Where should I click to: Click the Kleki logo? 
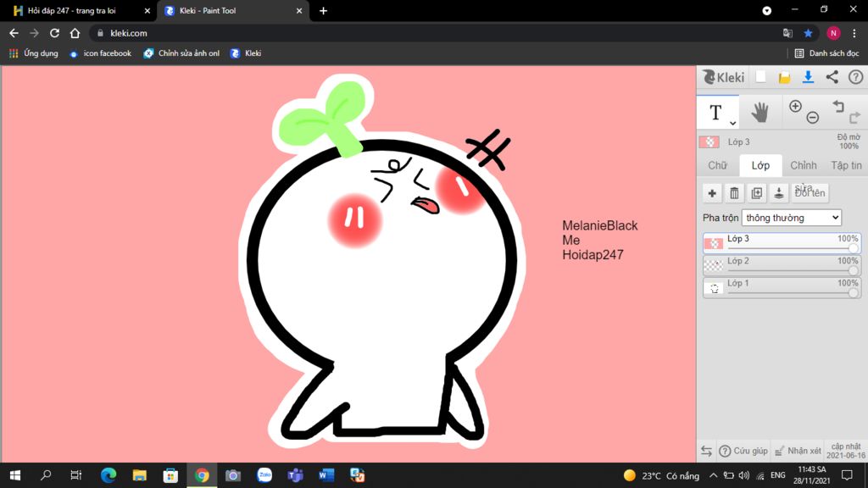click(724, 77)
